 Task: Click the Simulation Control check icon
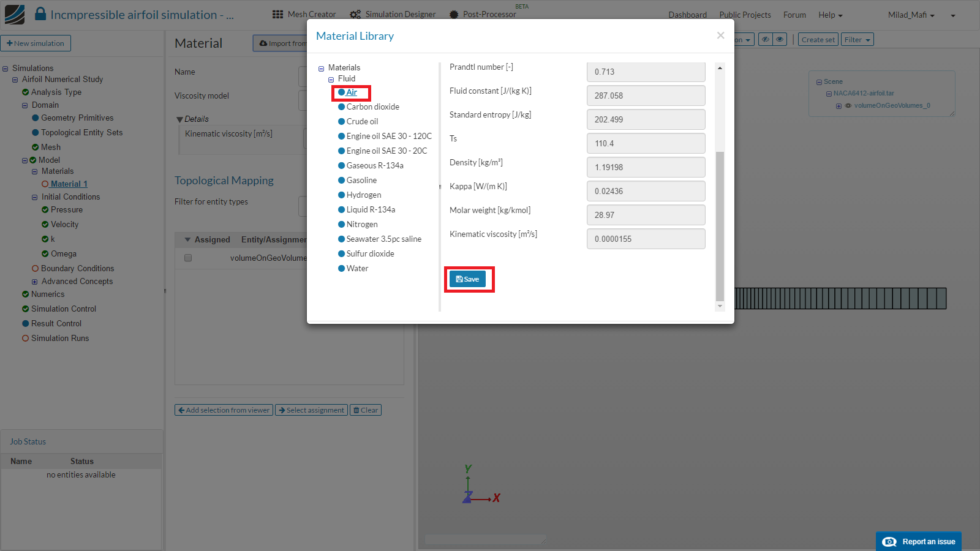26,309
